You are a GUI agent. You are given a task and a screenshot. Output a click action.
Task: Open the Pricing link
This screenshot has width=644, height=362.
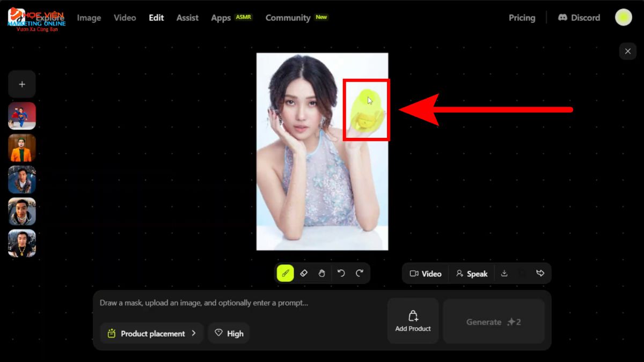522,18
